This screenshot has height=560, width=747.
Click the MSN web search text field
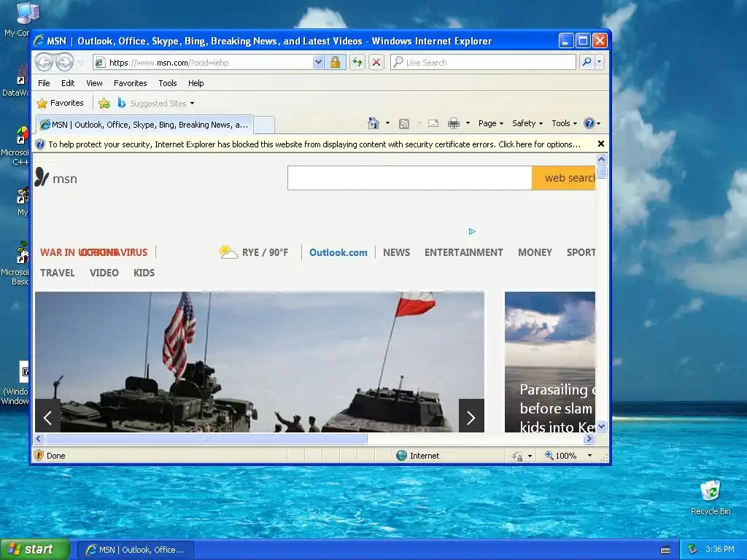click(x=410, y=178)
